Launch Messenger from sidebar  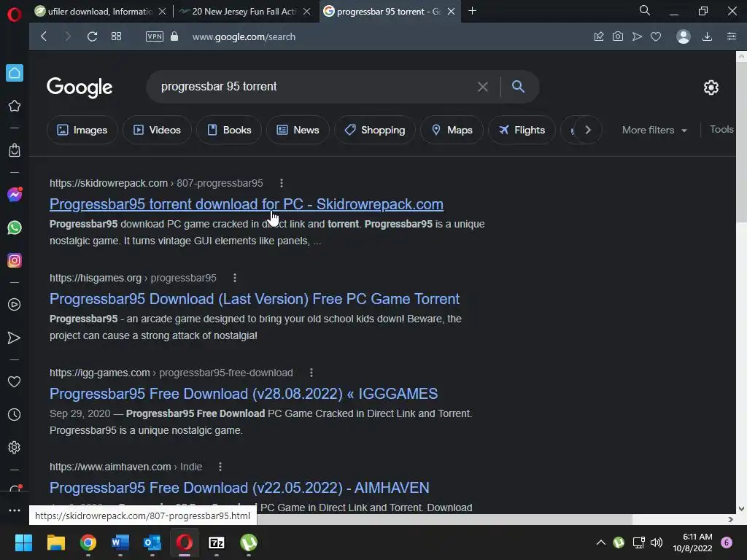[x=15, y=194]
